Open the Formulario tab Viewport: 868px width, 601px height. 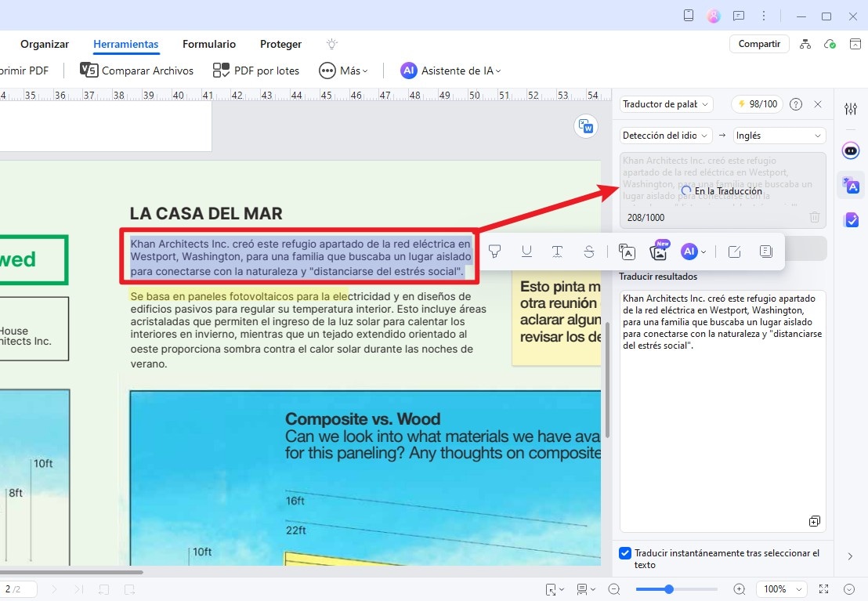[x=208, y=44]
